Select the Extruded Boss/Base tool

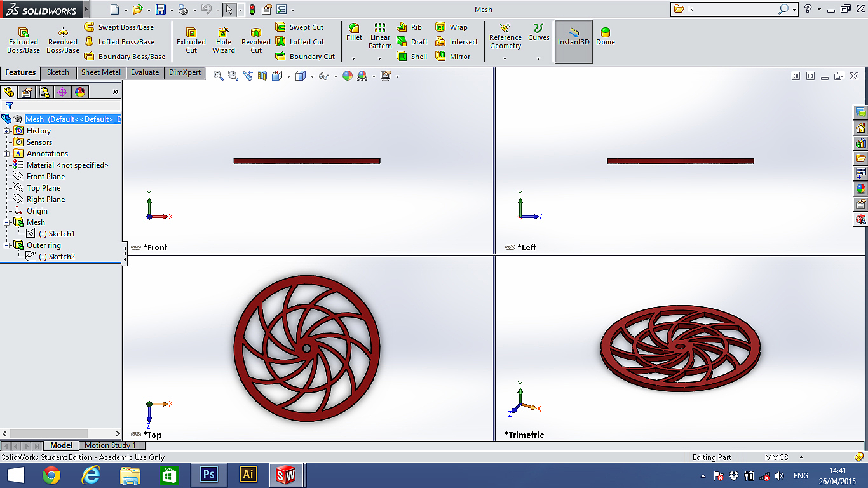24,40
